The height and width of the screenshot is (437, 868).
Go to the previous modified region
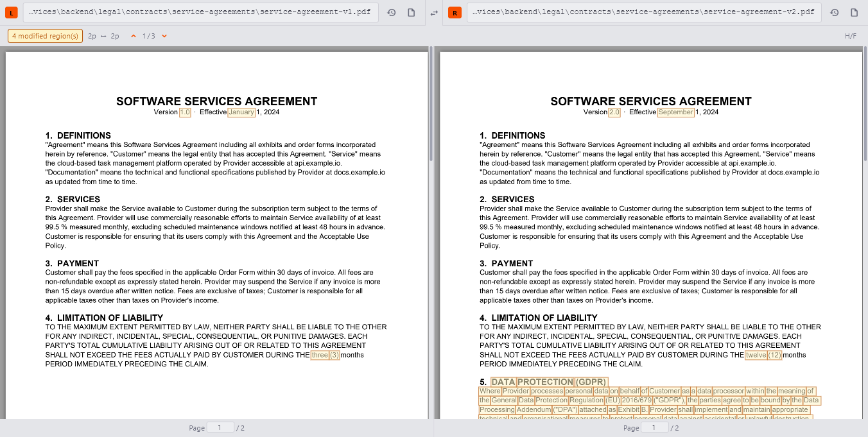[134, 36]
